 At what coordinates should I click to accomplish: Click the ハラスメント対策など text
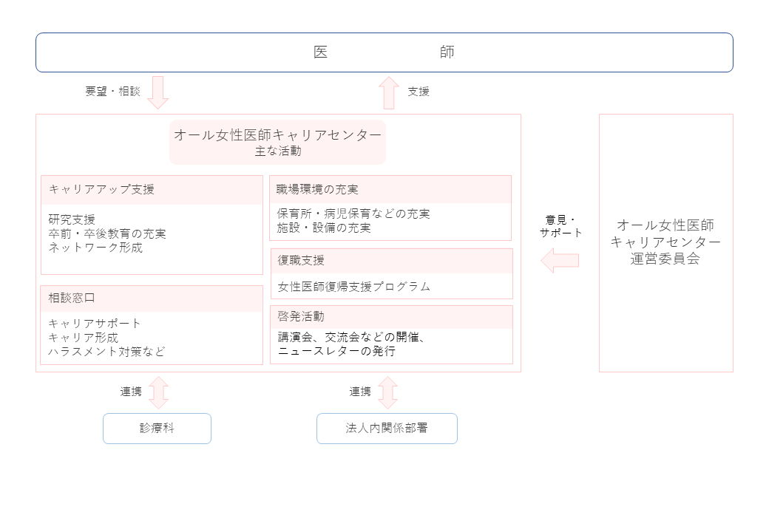[x=106, y=352]
